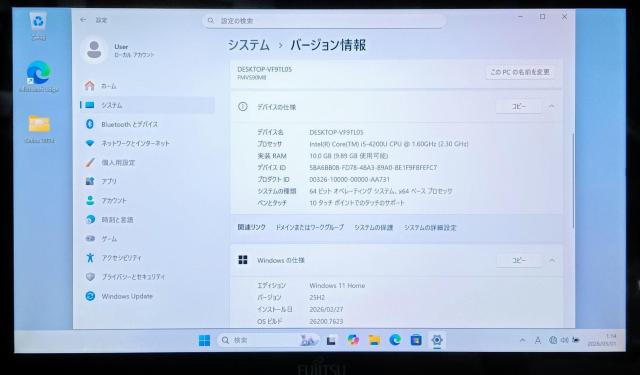640x375 pixels.
Task: Open Task View on the taskbar
Action: coord(331,340)
